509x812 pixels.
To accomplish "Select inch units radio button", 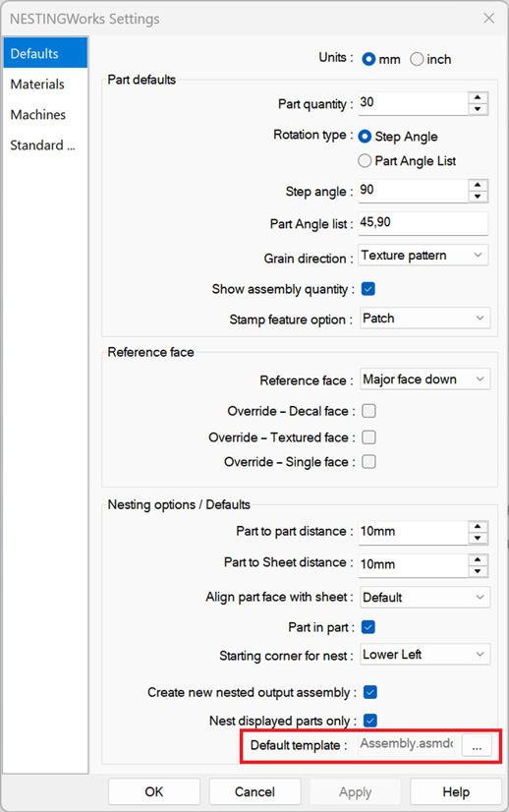I will [x=417, y=59].
